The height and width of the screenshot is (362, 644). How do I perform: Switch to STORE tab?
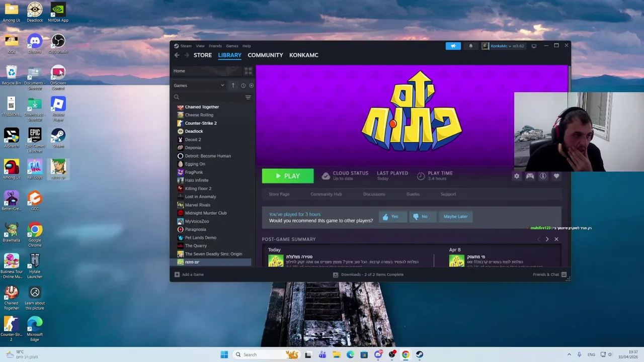pyautogui.click(x=203, y=55)
